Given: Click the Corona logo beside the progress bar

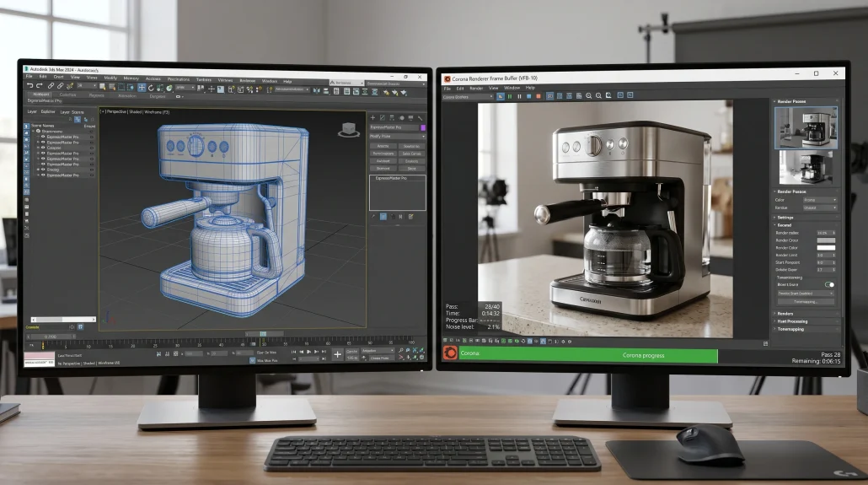Looking at the screenshot, I should [x=450, y=353].
